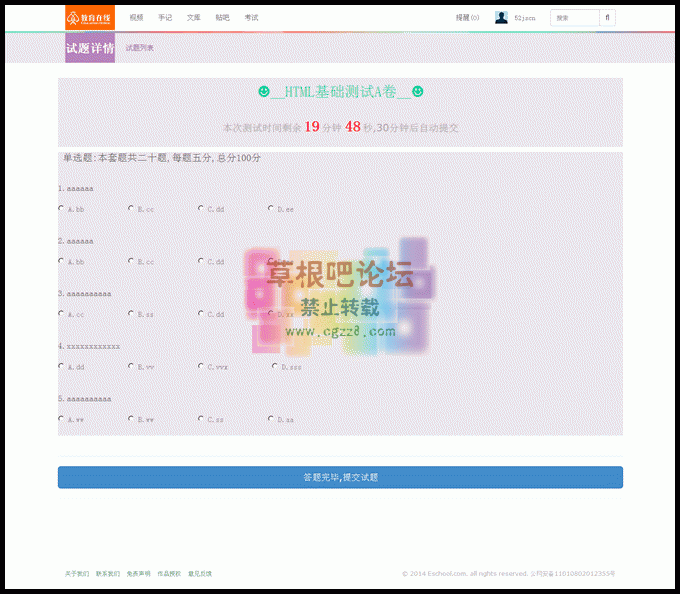This screenshot has width=680, height=594.
Task: Click the 52jscn username
Action: coord(525,18)
